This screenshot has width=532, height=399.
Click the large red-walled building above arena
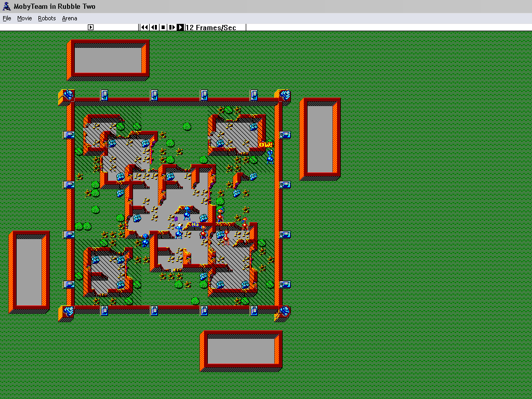click(x=108, y=60)
